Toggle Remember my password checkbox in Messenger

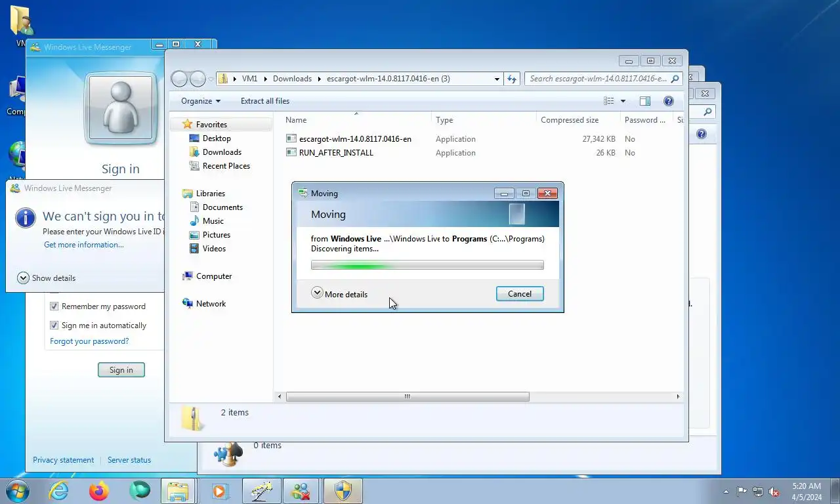[x=54, y=306]
